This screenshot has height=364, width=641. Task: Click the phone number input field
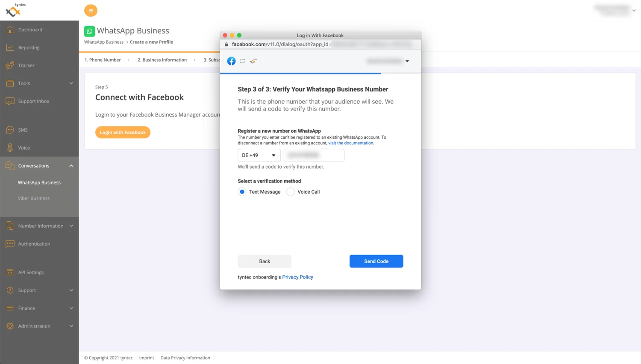click(x=314, y=155)
